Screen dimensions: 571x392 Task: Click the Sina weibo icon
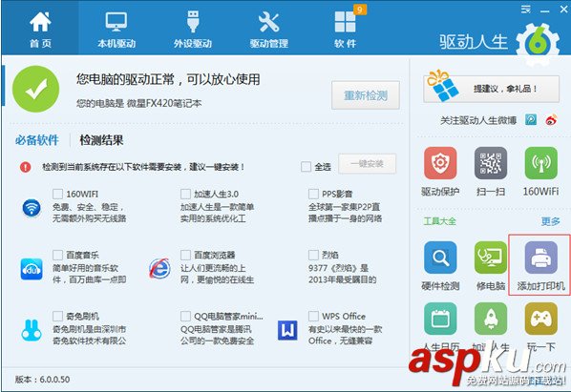tap(551, 119)
